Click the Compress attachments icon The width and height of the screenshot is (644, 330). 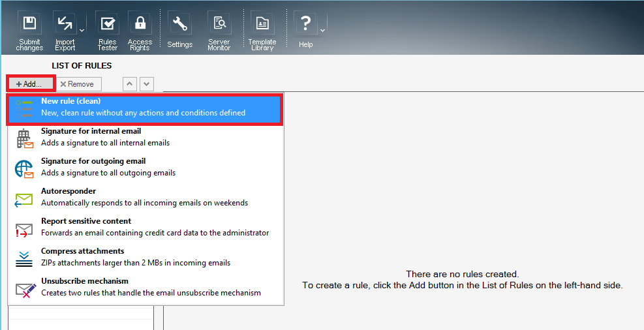[24, 260]
